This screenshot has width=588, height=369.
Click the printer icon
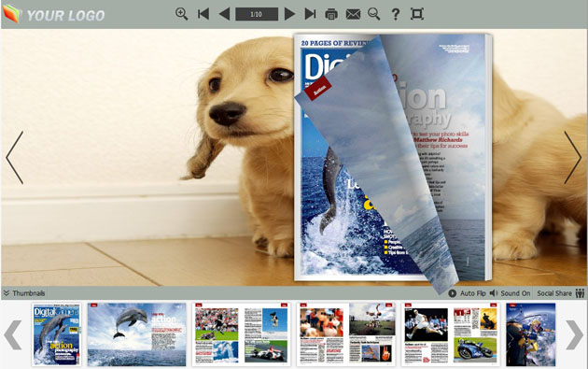tap(331, 14)
